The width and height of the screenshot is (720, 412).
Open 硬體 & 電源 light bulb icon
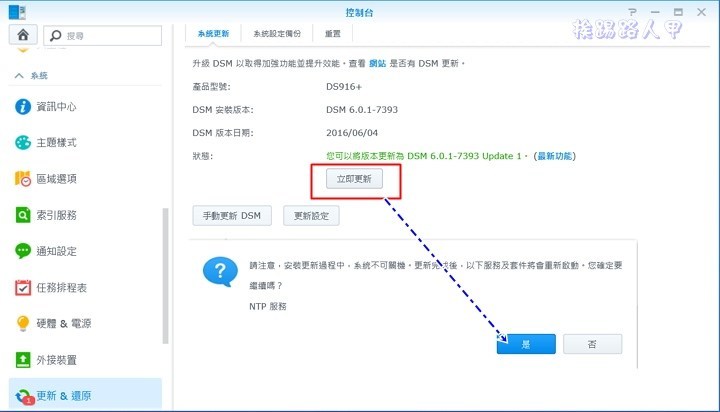(22, 323)
